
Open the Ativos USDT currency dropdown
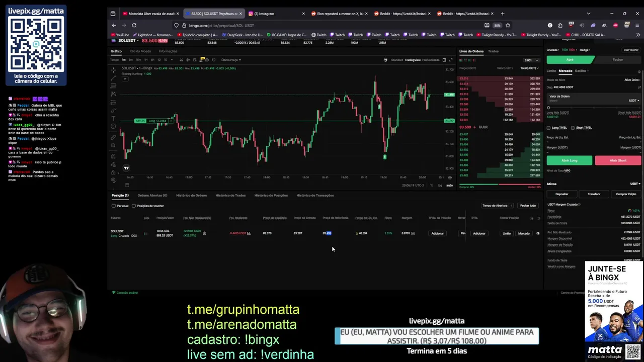[x=635, y=184]
